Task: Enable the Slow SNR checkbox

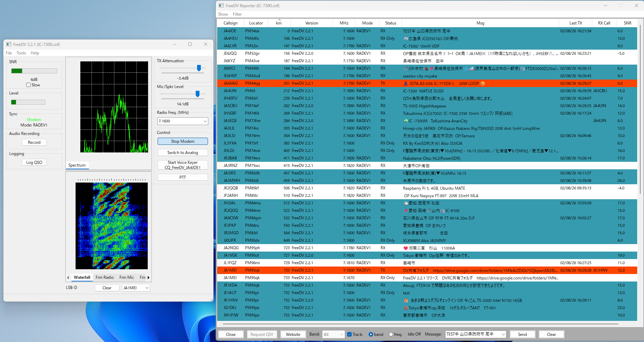Action: click(x=29, y=85)
